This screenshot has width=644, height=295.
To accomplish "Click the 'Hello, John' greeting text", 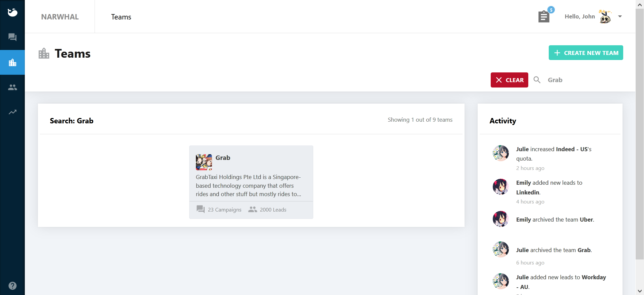I will pyautogui.click(x=580, y=16).
